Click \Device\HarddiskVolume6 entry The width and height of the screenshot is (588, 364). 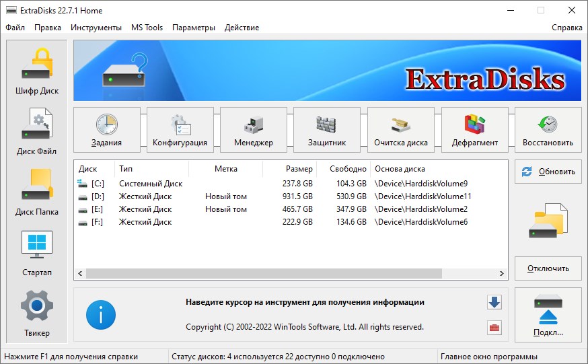420,222
